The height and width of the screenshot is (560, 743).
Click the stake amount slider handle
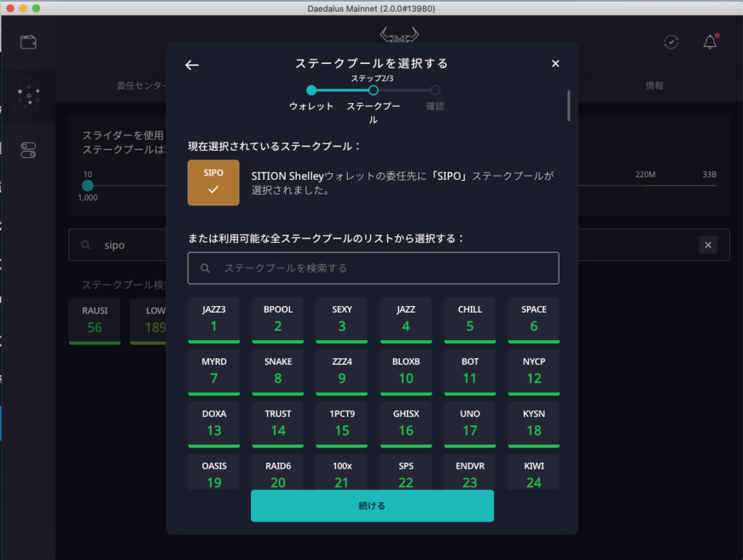(x=88, y=186)
